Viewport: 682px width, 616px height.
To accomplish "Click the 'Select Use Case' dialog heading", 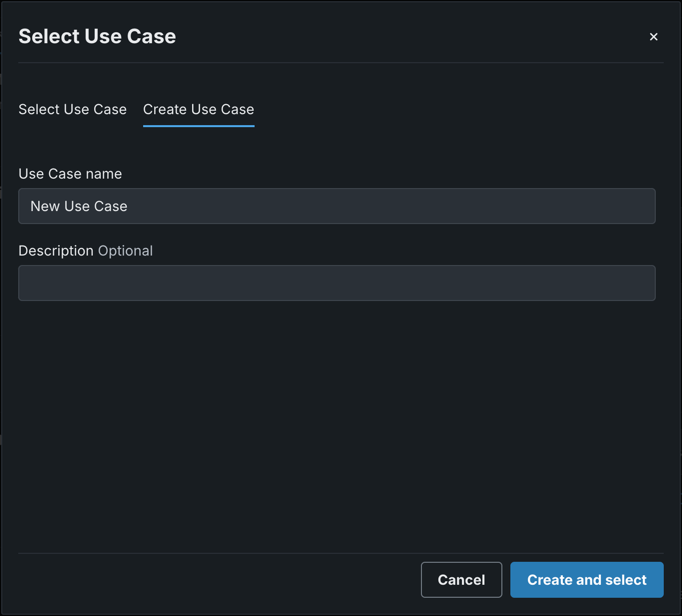I will (x=97, y=37).
